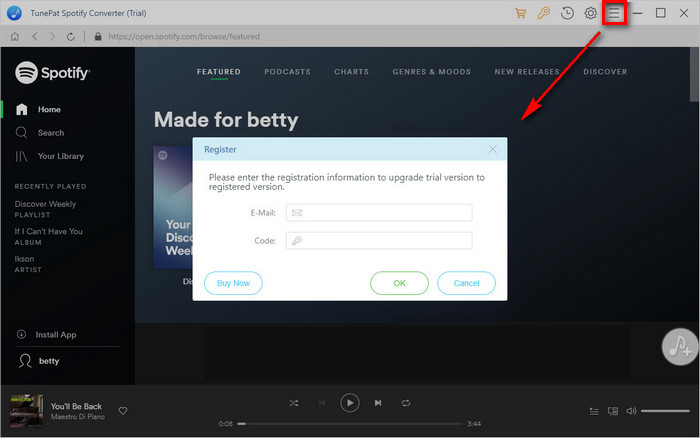This screenshot has height=438, width=700.
Task: Adjust the volume slider
Action: (665, 411)
